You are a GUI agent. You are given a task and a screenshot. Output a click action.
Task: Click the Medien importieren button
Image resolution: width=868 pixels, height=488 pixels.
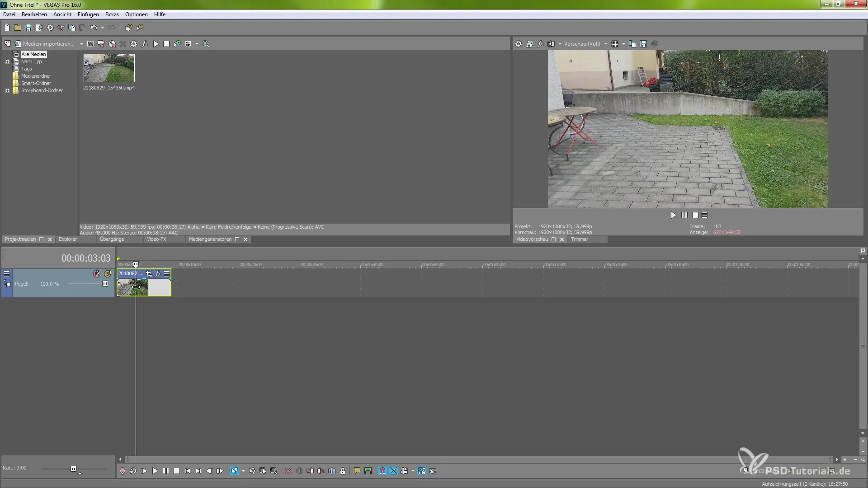pos(44,44)
